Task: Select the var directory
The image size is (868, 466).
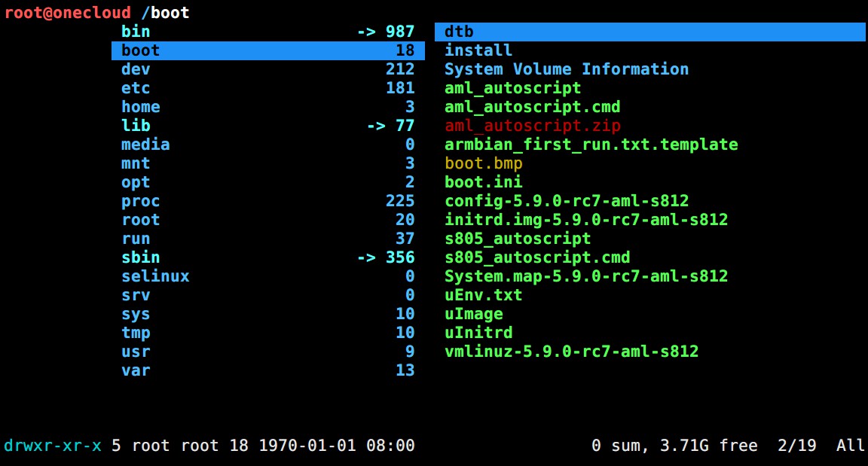Action: pyautogui.click(x=136, y=370)
